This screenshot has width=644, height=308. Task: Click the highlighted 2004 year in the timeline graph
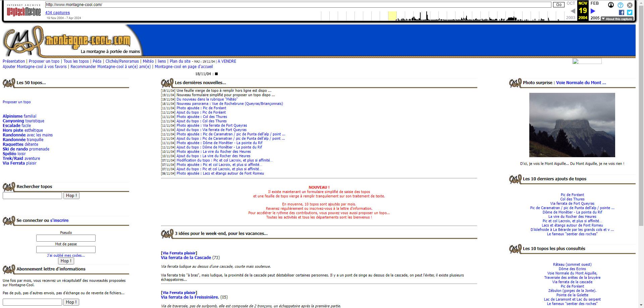pyautogui.click(x=392, y=16)
